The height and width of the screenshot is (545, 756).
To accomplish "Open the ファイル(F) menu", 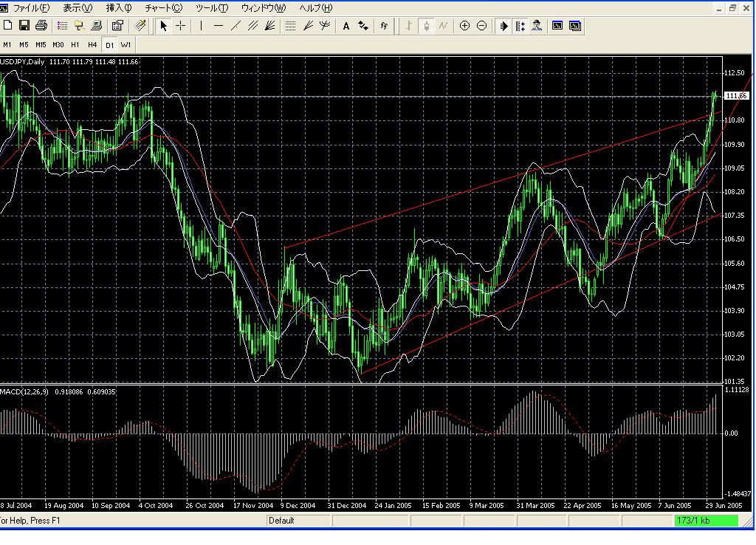I will point(31,8).
